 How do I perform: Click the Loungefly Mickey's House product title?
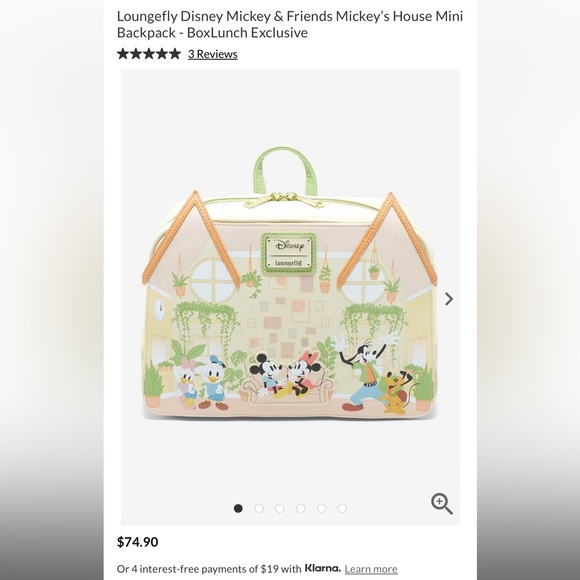tap(290, 24)
